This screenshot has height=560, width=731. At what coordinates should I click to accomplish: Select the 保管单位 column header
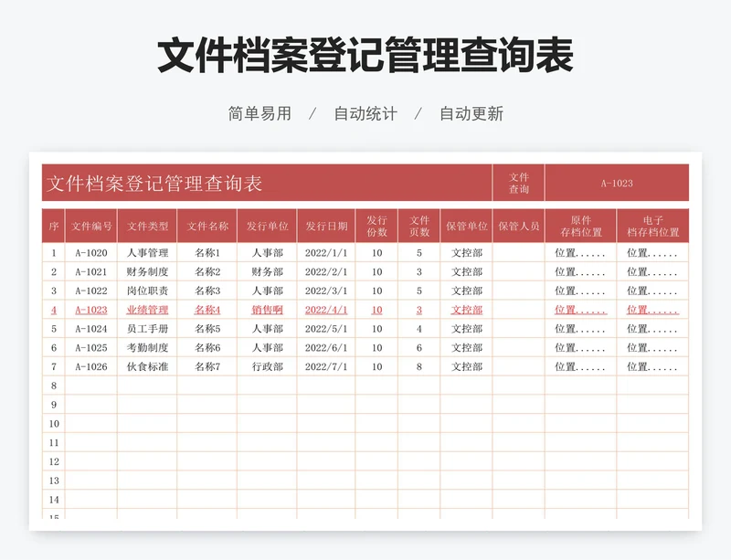[x=466, y=227]
